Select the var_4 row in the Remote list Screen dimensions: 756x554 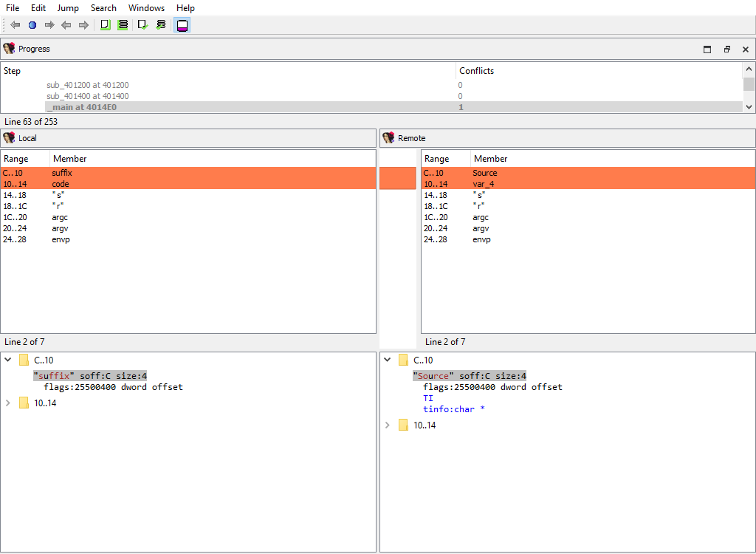[x=484, y=184]
